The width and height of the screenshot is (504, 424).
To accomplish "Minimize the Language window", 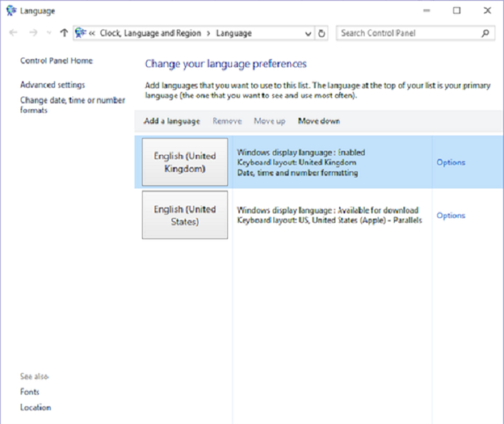I will 426,11.
